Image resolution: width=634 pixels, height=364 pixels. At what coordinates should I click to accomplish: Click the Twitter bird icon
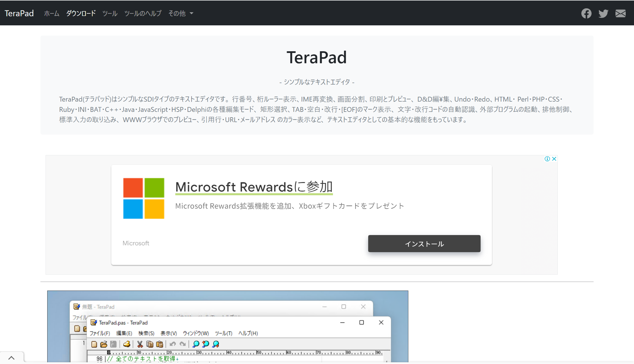(x=603, y=13)
